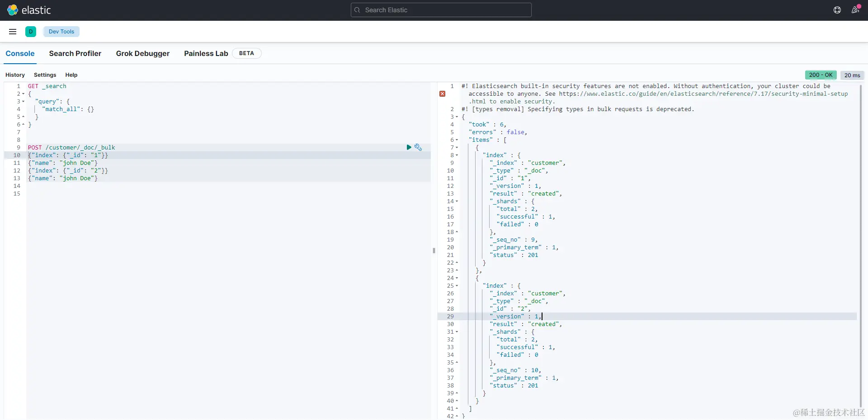
Task: Click the red error marker in response gutter
Action: (442, 94)
